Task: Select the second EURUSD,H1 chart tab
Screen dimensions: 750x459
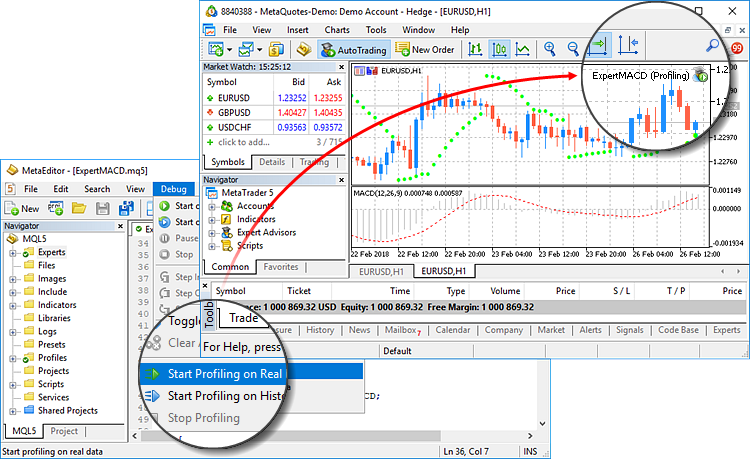Action: click(443, 271)
